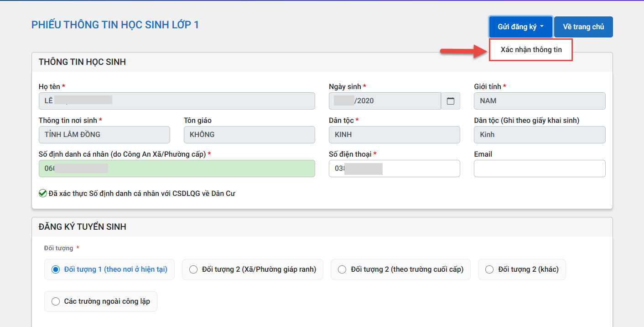Click the Tôn giáo field showing KHÔNG
This screenshot has width=644, height=327.
pyautogui.click(x=249, y=135)
